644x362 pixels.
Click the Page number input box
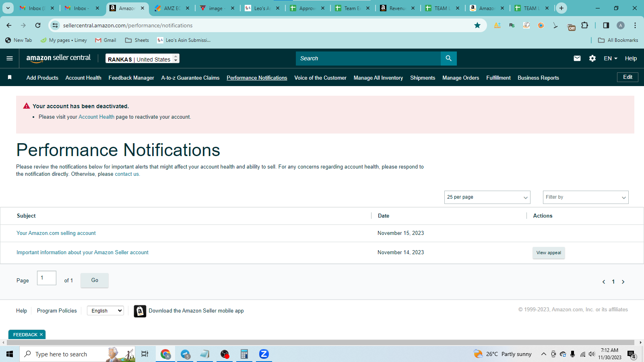pos(47,278)
